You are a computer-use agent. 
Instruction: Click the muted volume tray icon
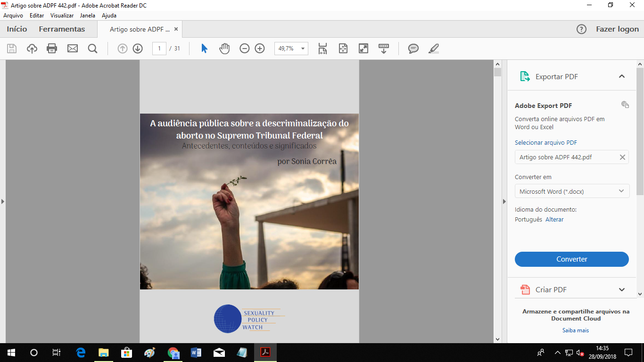coord(580,353)
